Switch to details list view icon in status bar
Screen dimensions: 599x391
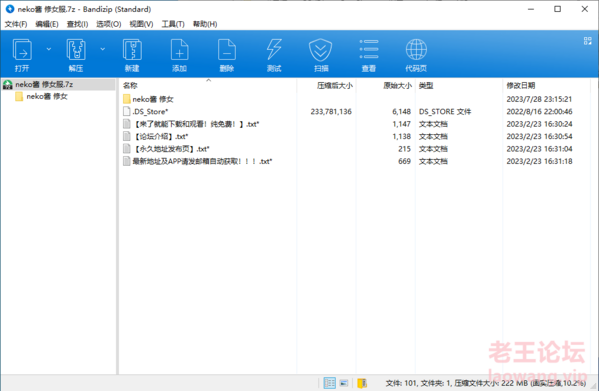click(x=329, y=383)
